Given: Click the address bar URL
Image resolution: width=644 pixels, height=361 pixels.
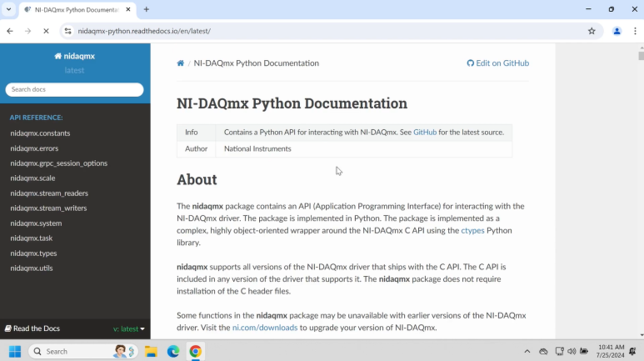Looking at the screenshot, I should (144, 31).
